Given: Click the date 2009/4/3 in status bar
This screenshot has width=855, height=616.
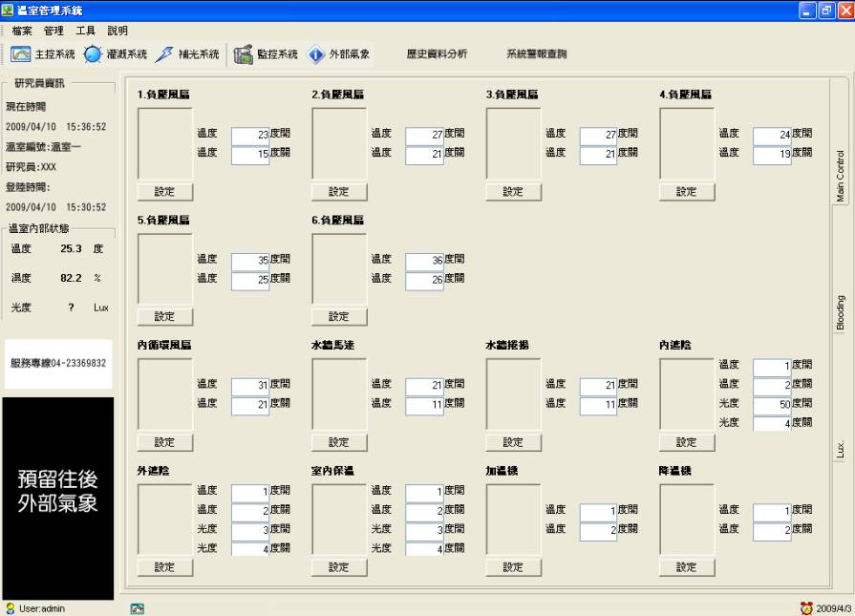Looking at the screenshot, I should tap(834, 608).
